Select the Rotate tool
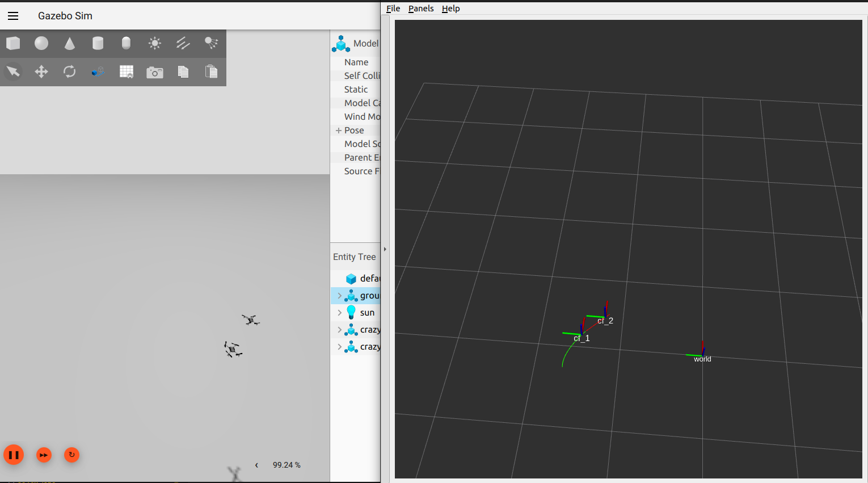 pyautogui.click(x=69, y=71)
